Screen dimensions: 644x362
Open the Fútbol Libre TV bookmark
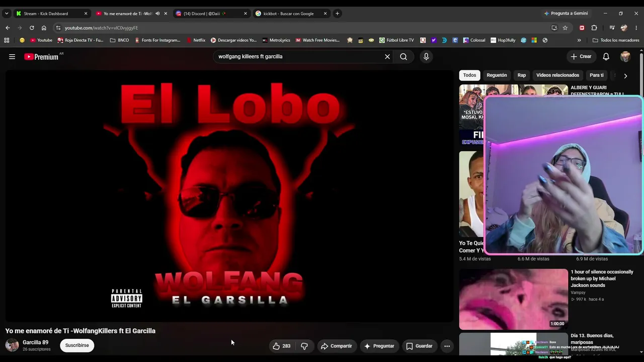tap(396, 40)
